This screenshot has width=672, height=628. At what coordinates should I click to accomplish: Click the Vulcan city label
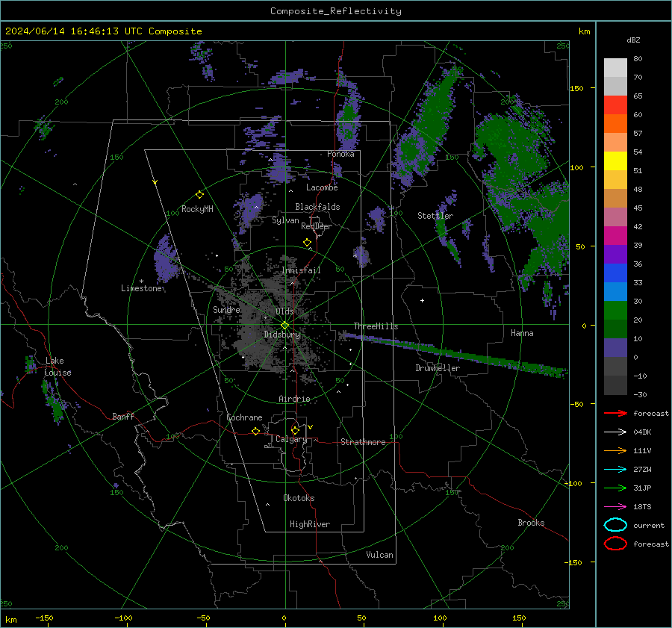379,555
